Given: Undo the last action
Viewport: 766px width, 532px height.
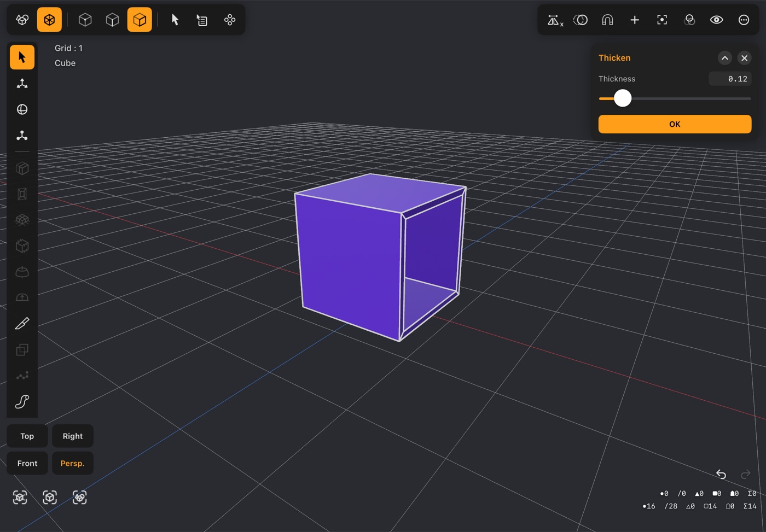Looking at the screenshot, I should 721,474.
